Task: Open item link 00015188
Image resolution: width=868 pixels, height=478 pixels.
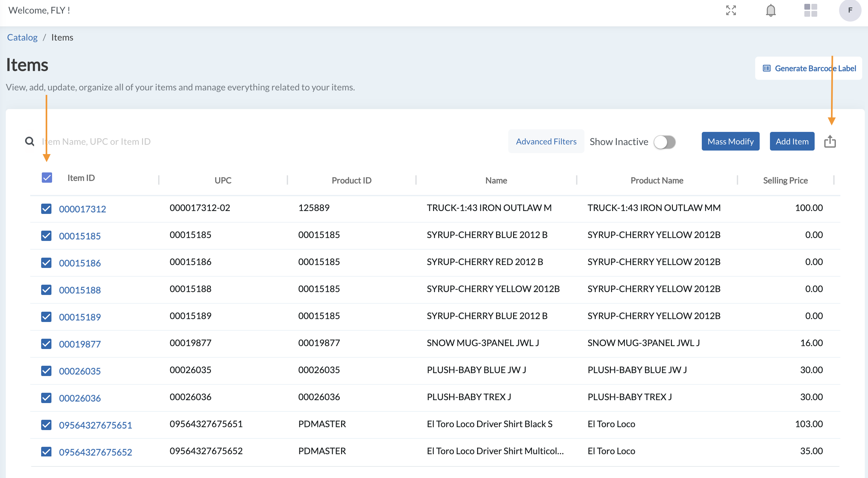Action: point(80,290)
